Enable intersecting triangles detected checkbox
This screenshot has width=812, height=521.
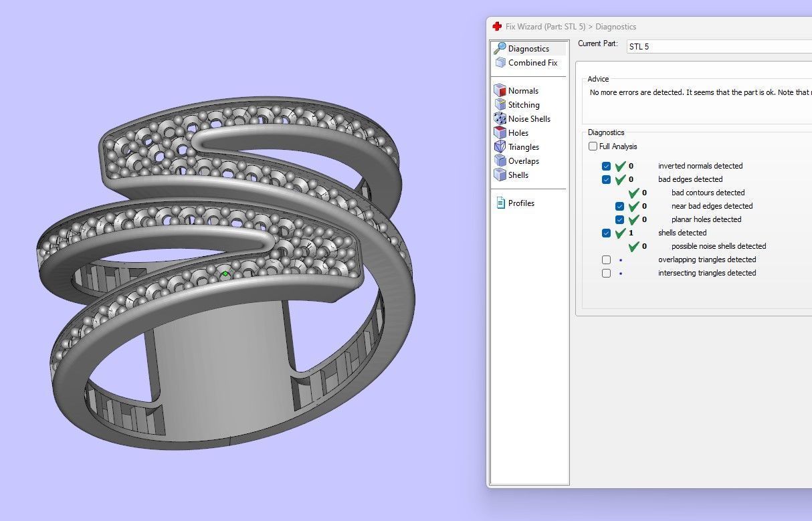point(606,273)
